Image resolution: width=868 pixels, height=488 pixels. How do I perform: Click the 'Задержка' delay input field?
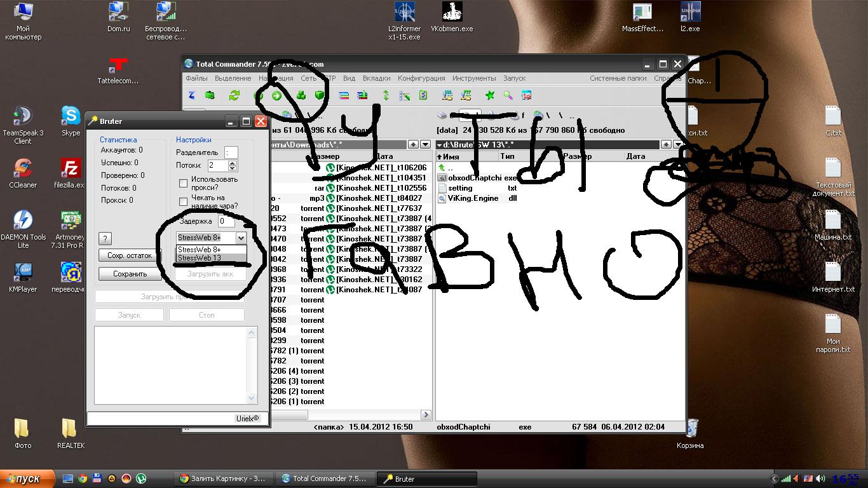[x=226, y=221]
